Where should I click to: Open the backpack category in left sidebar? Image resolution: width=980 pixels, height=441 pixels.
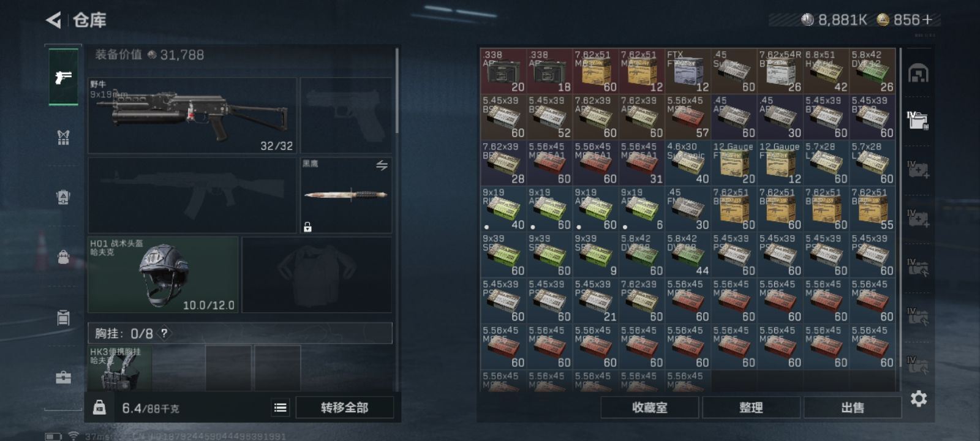pyautogui.click(x=63, y=197)
